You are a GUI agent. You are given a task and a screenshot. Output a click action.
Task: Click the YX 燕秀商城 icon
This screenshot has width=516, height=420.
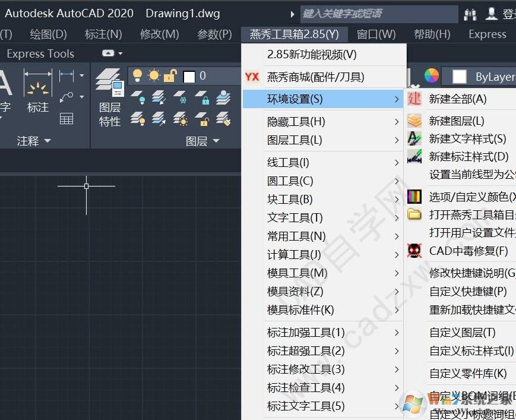(252, 77)
